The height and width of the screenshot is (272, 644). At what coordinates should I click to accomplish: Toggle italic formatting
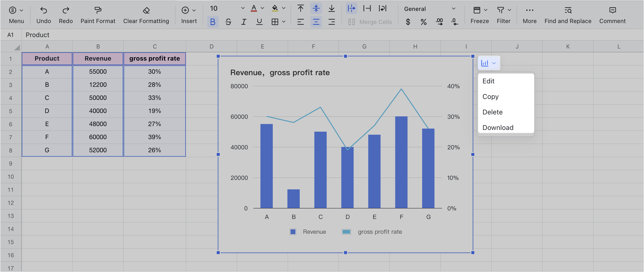[244, 22]
